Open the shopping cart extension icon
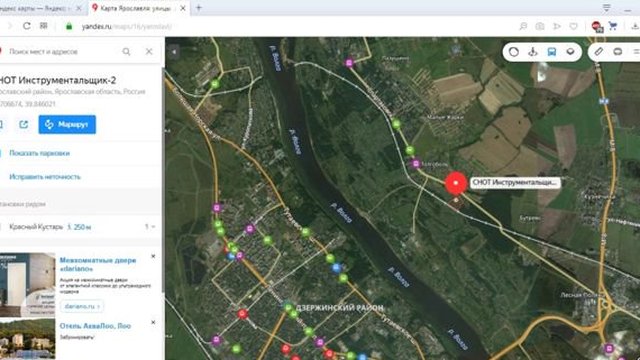Image resolution: width=640 pixels, height=360 pixels. pyautogui.click(x=613, y=26)
